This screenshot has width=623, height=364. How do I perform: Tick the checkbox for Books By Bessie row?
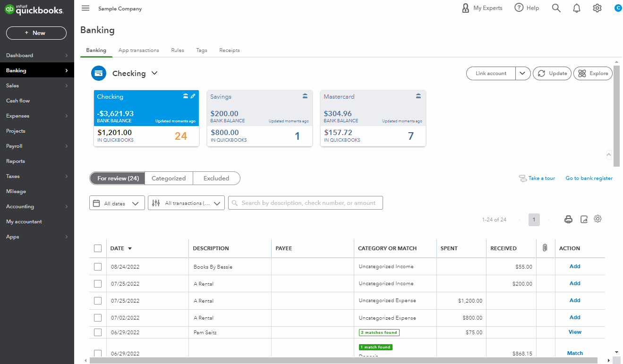click(98, 267)
